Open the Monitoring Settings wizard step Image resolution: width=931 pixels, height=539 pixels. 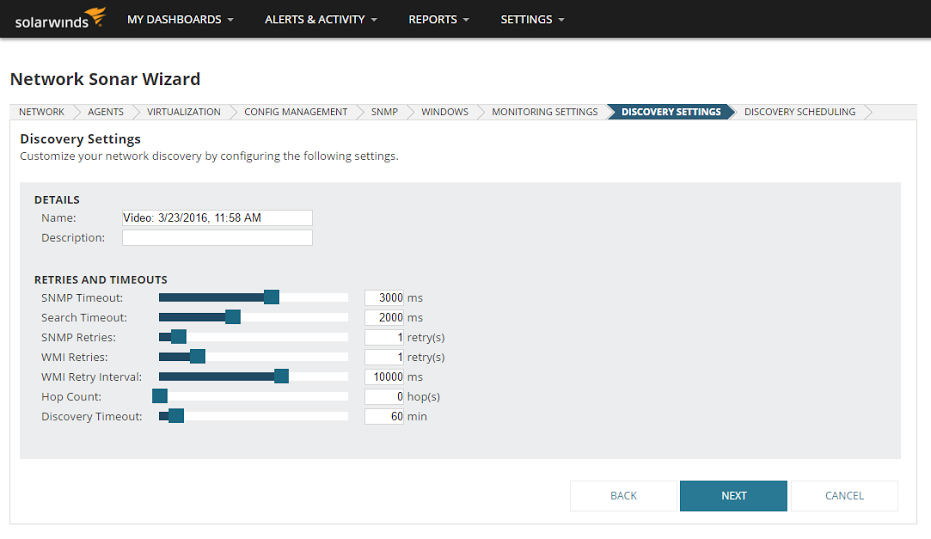[544, 112]
